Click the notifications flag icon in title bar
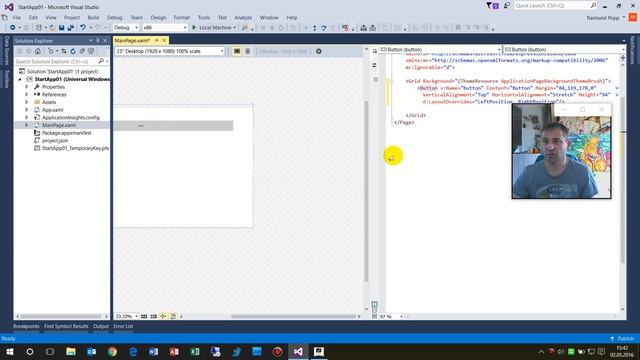 492,5
